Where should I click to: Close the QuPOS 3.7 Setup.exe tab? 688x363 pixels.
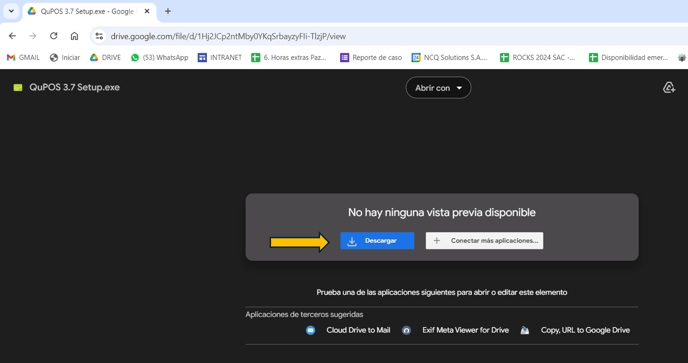(x=147, y=11)
